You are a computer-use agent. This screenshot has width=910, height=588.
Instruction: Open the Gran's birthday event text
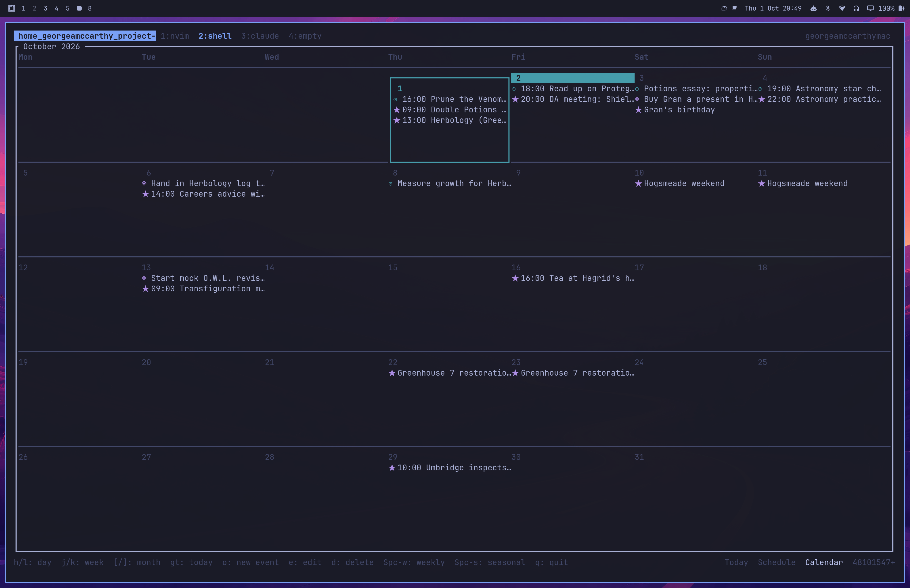679,109
